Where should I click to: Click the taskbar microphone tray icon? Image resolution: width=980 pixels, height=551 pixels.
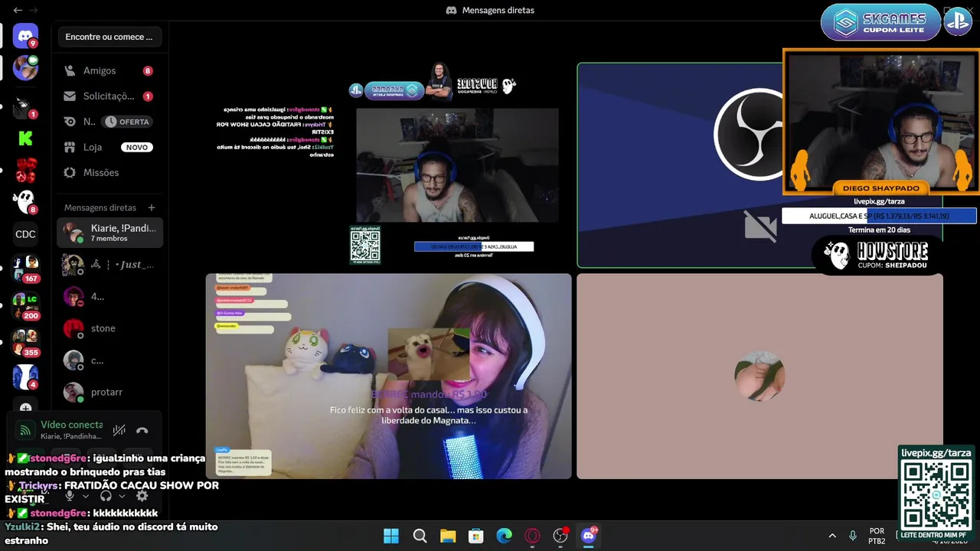point(853,536)
